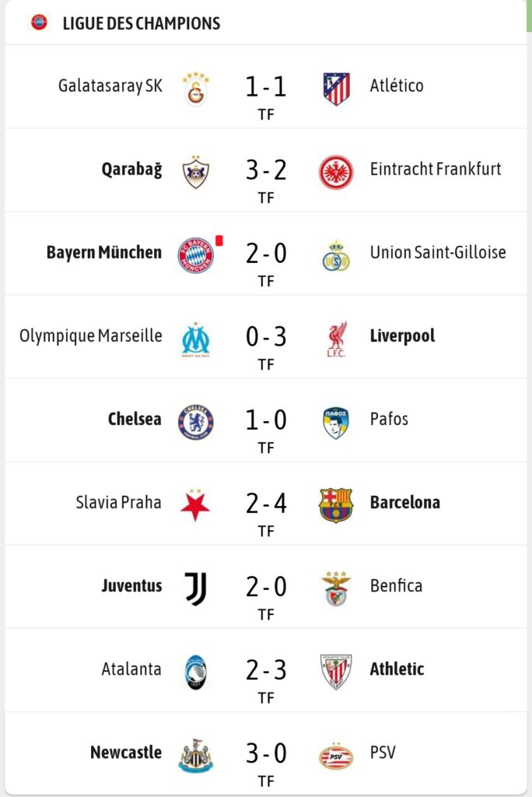
Task: Select the Benfica team name
Action: pyautogui.click(x=396, y=585)
